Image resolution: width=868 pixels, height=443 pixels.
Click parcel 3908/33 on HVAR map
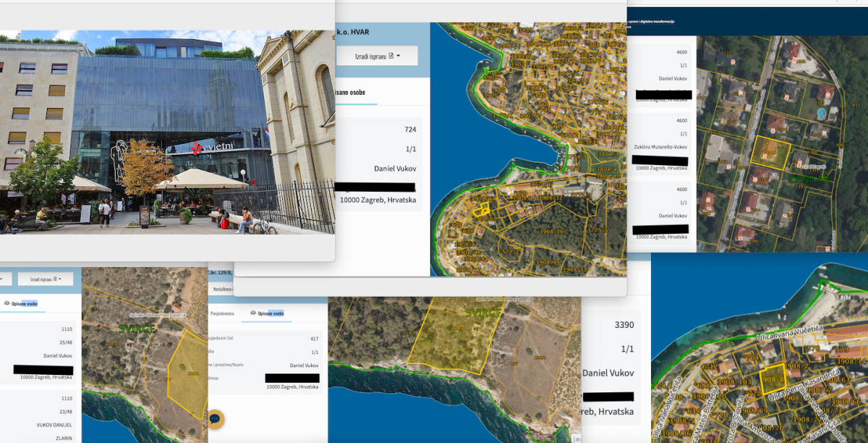(574, 269)
